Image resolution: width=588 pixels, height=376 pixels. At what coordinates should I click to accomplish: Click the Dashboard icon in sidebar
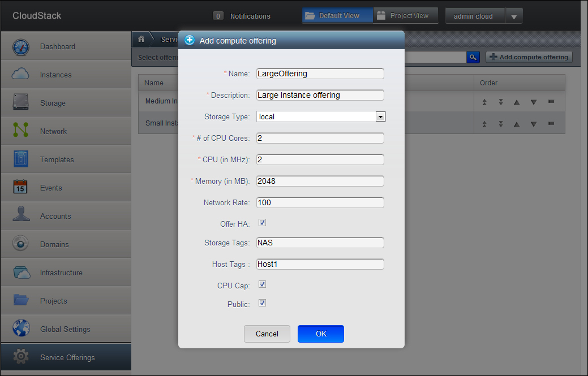[x=20, y=47]
